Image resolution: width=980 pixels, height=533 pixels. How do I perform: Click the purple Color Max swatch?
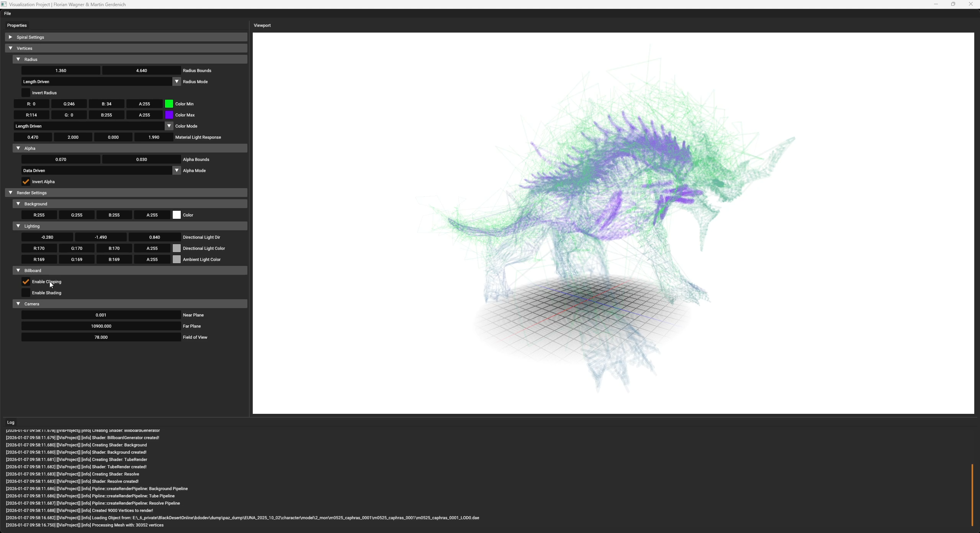click(169, 115)
